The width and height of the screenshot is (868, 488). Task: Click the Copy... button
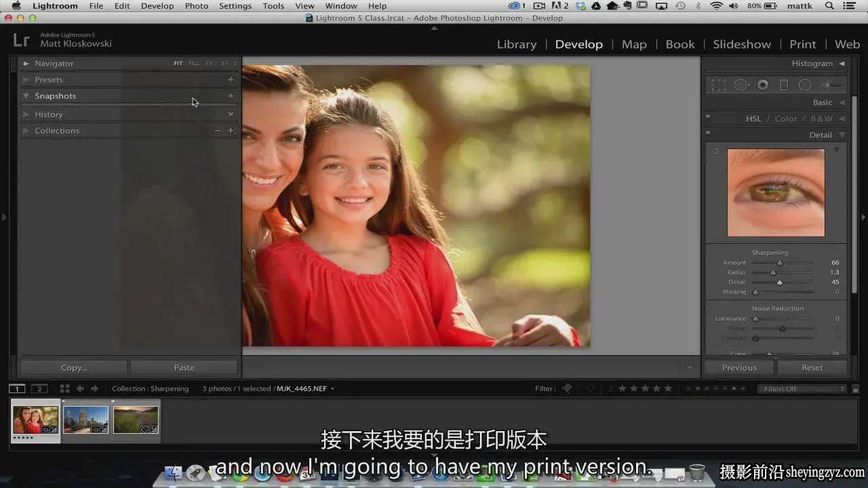tap(74, 367)
